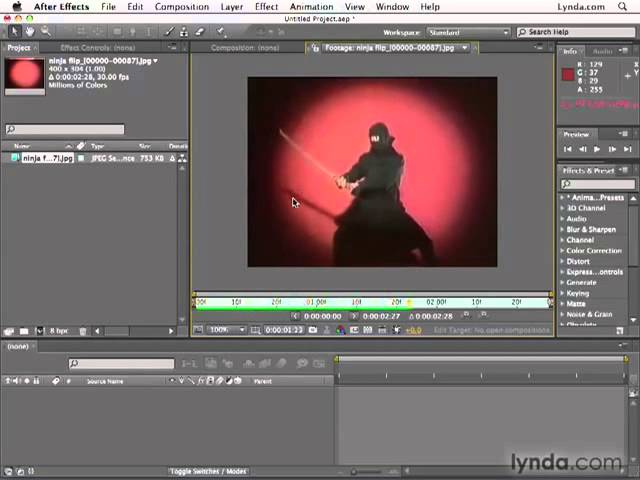Click Ripple Insert Edit icon
The height and width of the screenshot is (480, 640).
click(466, 315)
